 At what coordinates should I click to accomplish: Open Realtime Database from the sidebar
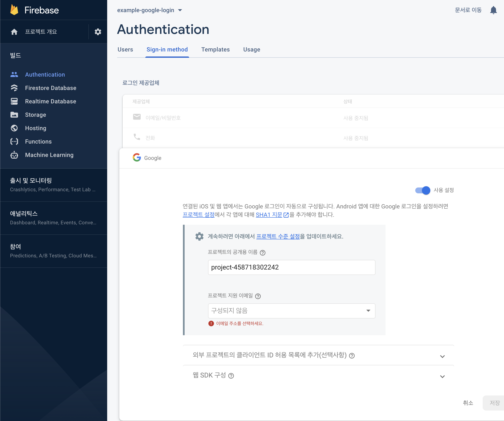click(x=50, y=101)
